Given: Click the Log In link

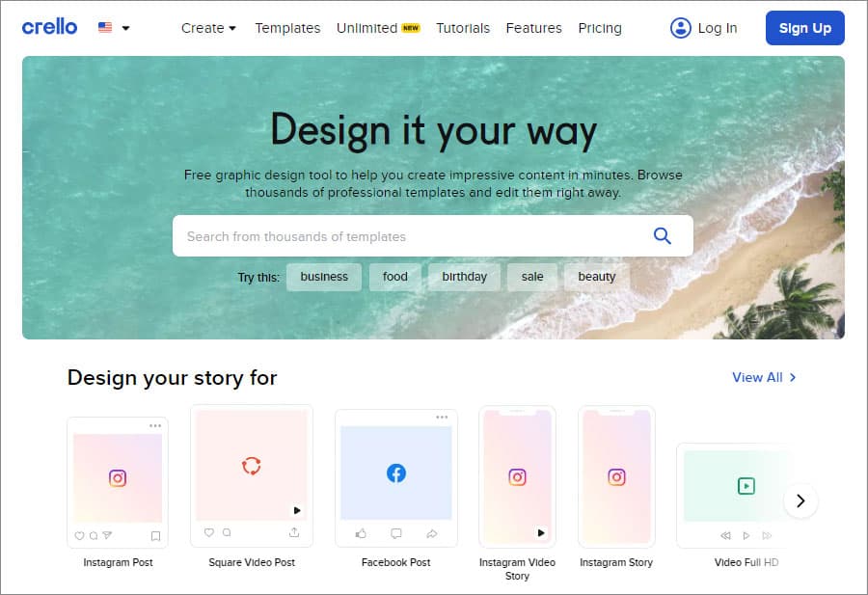Looking at the screenshot, I should [717, 28].
